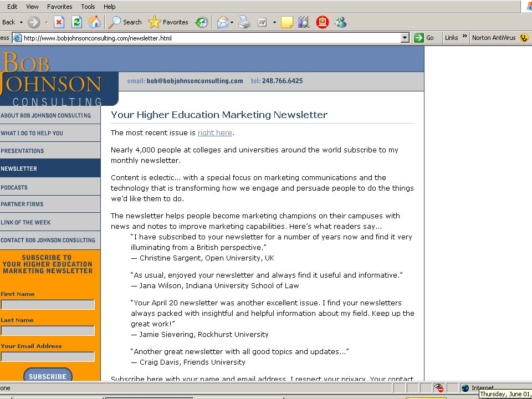
Task: Click the Forward arrow button
Action: click(x=34, y=22)
